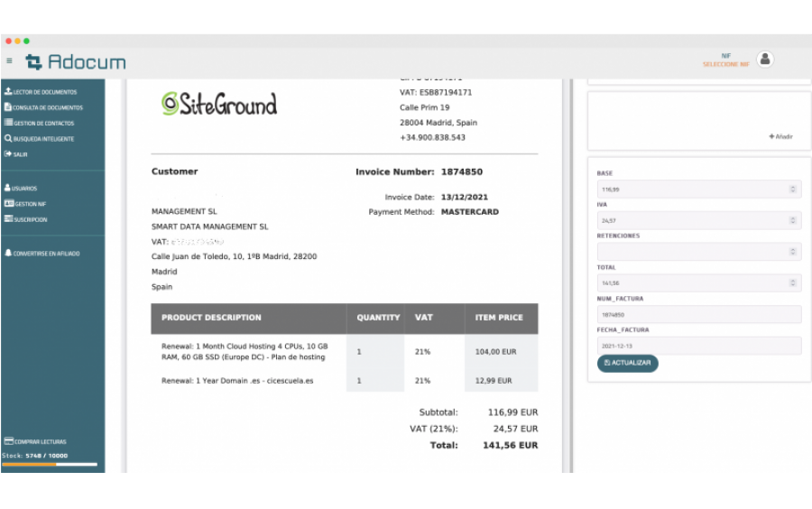812x509 pixels.
Task: Open Usuarios in sidebar
Action: (x=21, y=188)
